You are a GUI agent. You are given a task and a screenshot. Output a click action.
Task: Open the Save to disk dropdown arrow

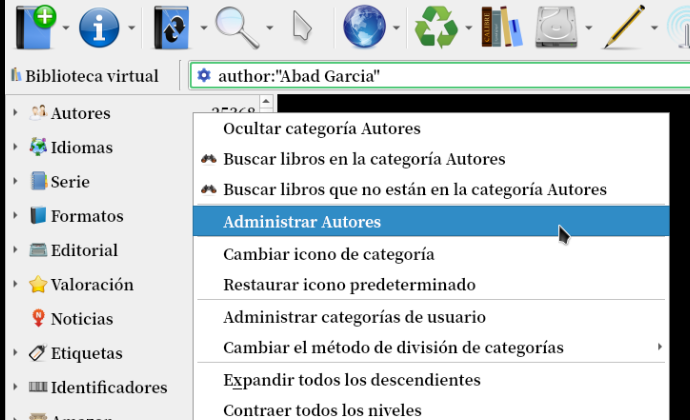coord(589,28)
